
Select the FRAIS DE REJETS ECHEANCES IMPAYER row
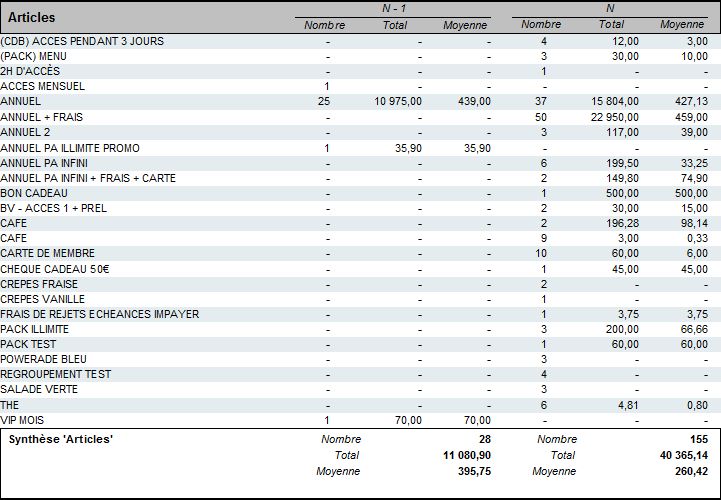(100, 314)
